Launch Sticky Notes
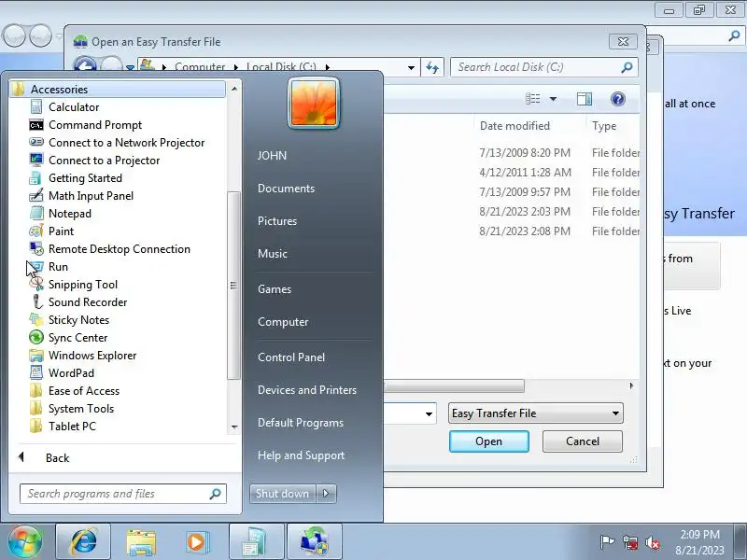The height and width of the screenshot is (560, 747). tap(78, 320)
